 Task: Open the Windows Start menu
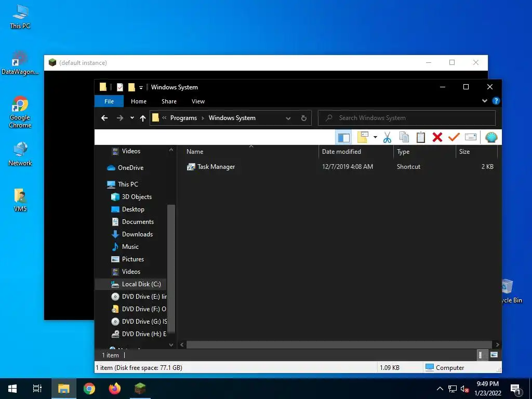12,389
